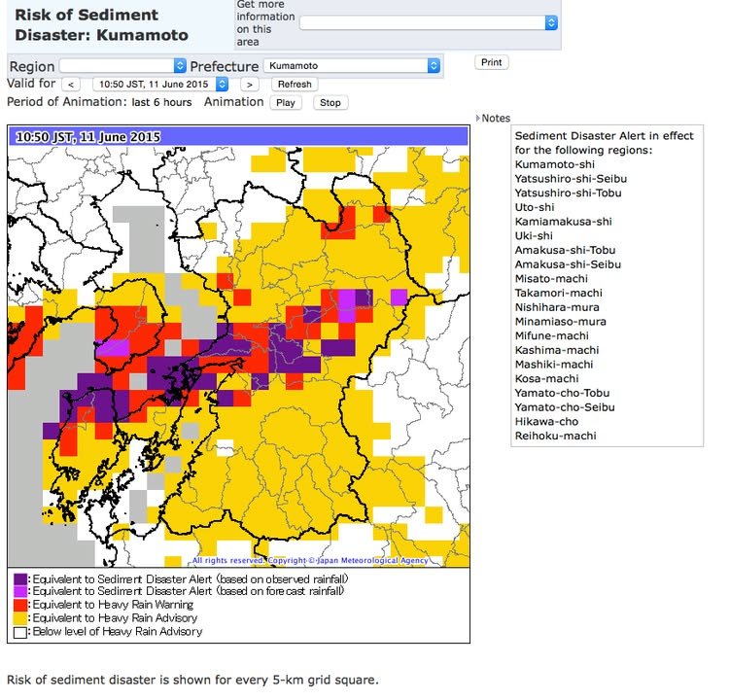
Task: Open the 'Get more information' dropdown
Action: pyautogui.click(x=429, y=22)
